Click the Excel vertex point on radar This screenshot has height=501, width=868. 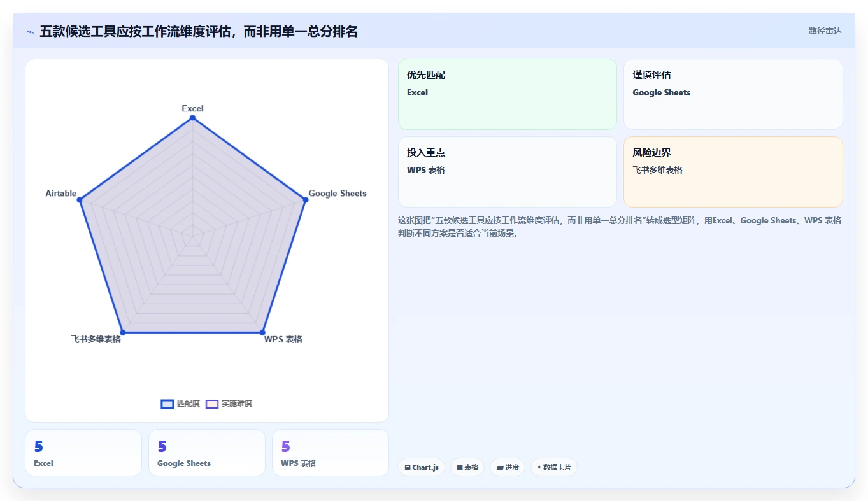pos(192,118)
